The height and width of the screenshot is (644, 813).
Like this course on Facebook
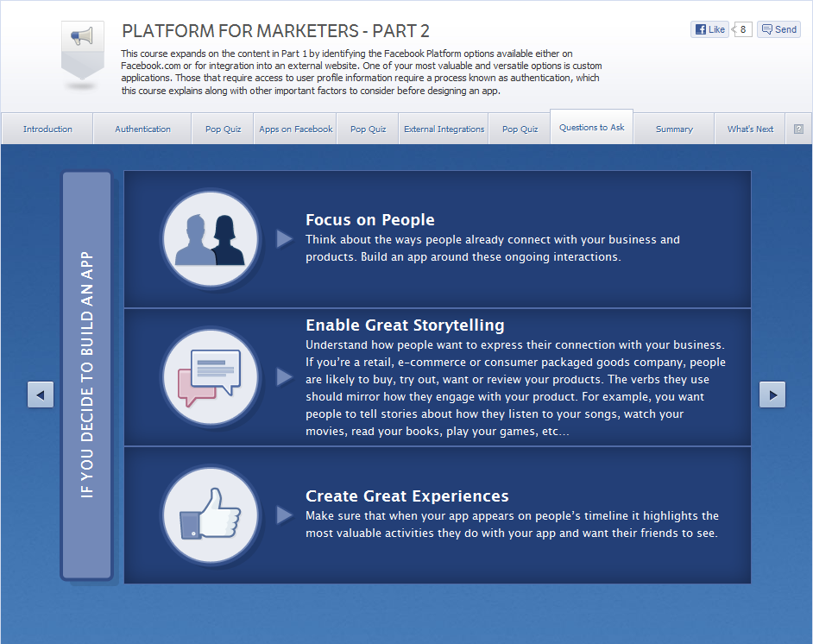pyautogui.click(x=709, y=29)
